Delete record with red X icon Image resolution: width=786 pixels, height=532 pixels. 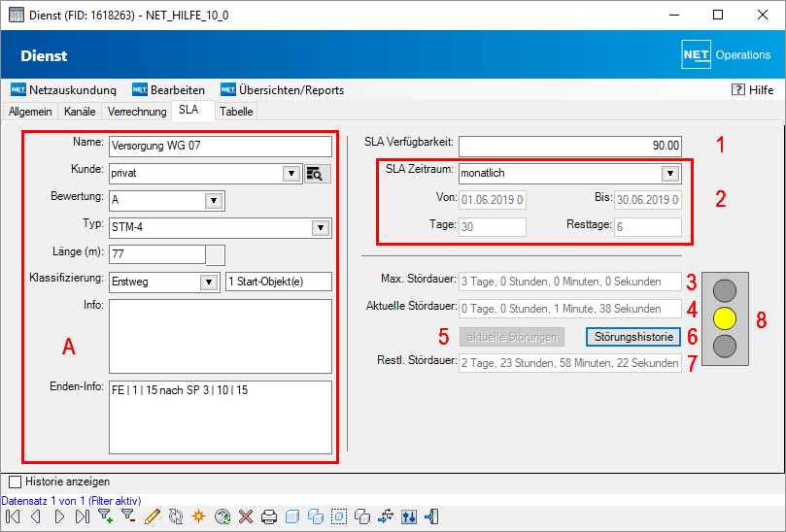[246, 516]
